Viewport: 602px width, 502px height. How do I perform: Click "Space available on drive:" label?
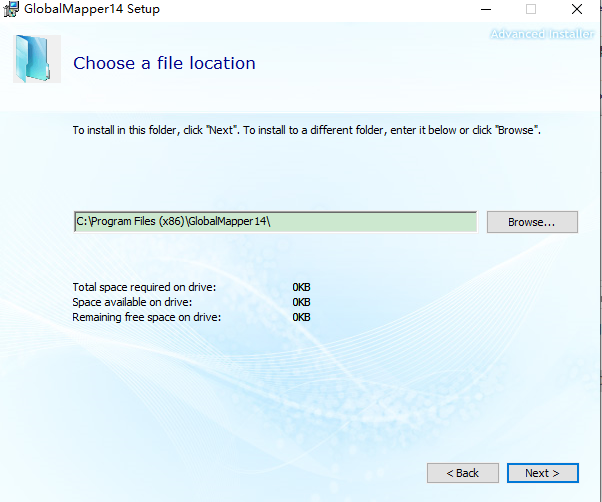coord(132,302)
